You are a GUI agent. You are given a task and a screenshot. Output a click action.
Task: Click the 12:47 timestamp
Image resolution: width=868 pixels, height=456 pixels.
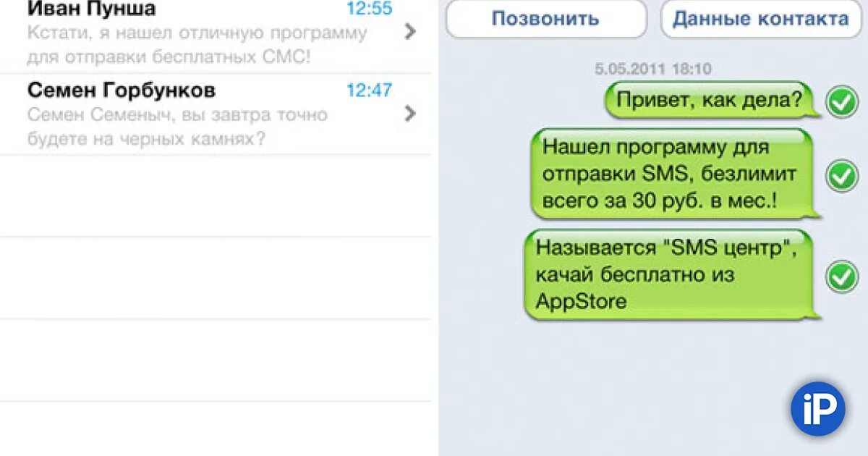369,90
